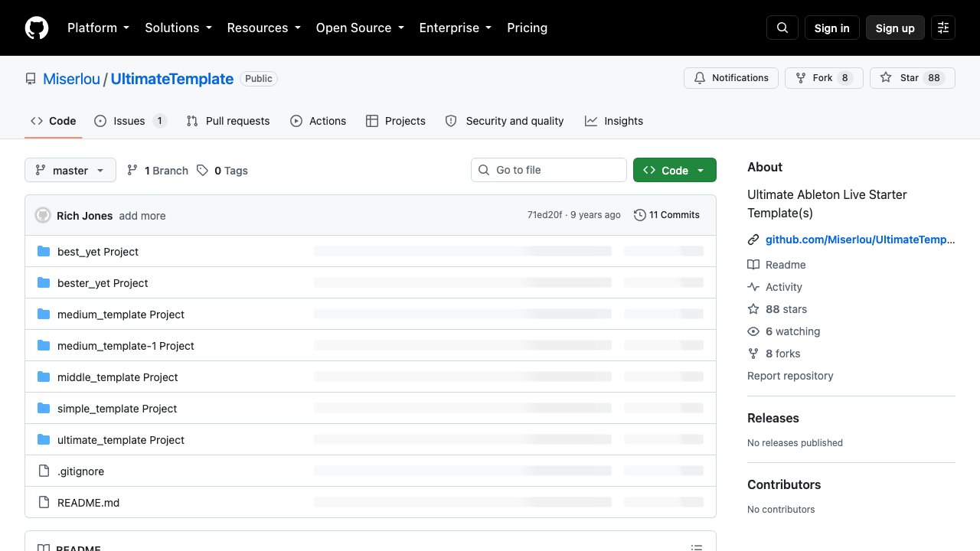View the 11 Commits history link
This screenshot has width=980, height=551.
(x=667, y=215)
